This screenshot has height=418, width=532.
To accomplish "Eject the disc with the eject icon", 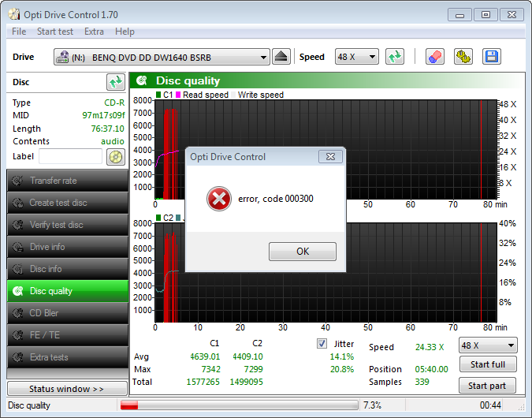I will coord(281,57).
